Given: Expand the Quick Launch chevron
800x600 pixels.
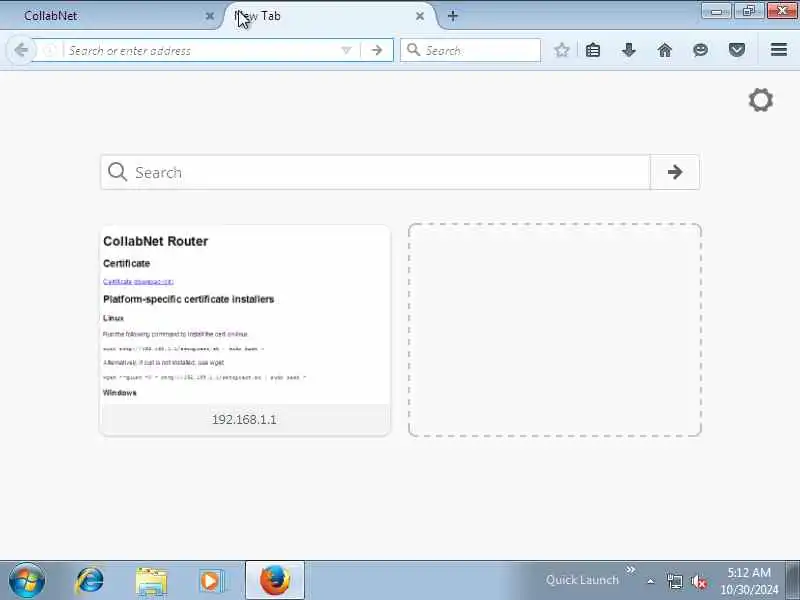Looking at the screenshot, I should (631, 569).
